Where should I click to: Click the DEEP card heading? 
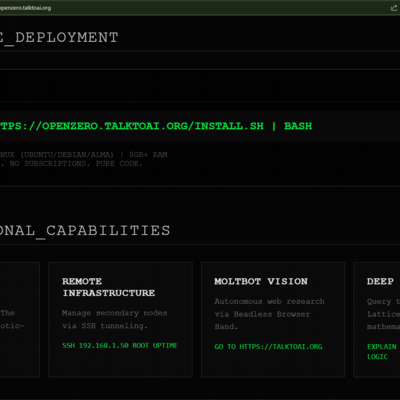click(x=380, y=281)
